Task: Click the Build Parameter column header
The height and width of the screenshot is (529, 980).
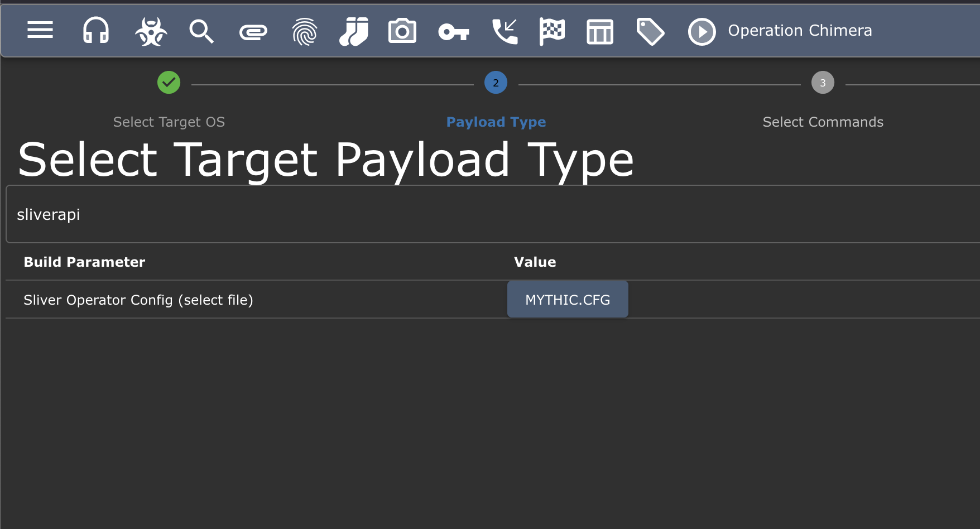Action: [x=84, y=262]
